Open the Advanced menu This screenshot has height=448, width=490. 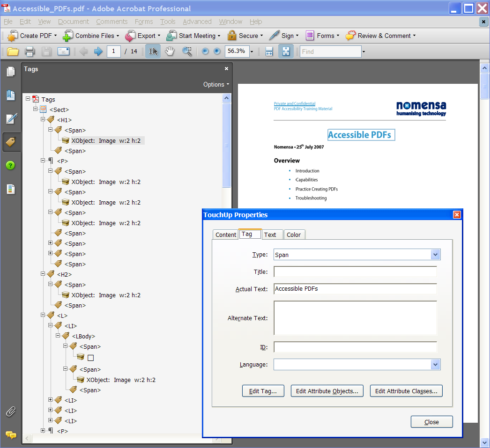click(197, 22)
